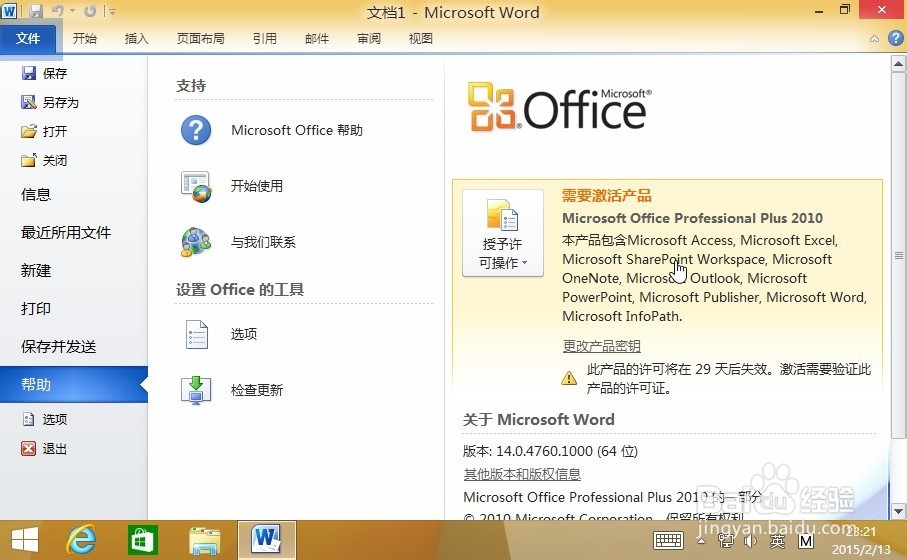Click the taskbar clock and date
Screen dimensions: 907x560
point(862,540)
